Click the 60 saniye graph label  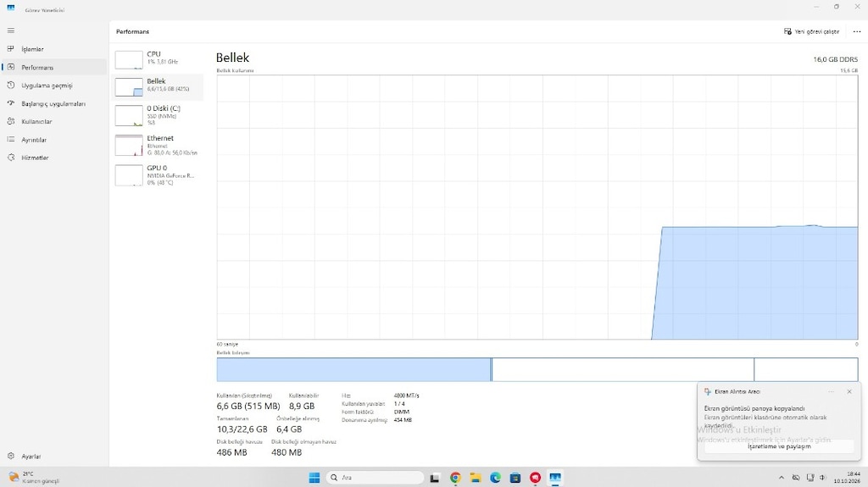click(227, 344)
